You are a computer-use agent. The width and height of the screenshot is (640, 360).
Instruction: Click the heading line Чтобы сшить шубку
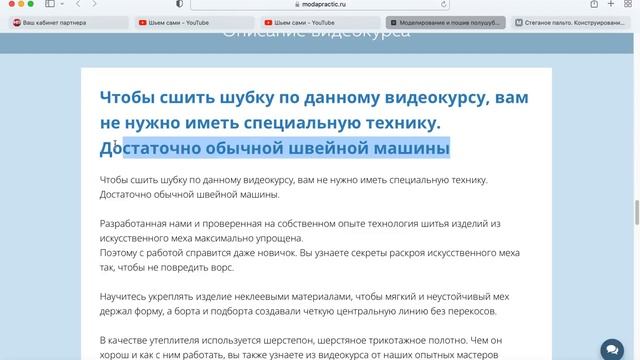tap(314, 98)
